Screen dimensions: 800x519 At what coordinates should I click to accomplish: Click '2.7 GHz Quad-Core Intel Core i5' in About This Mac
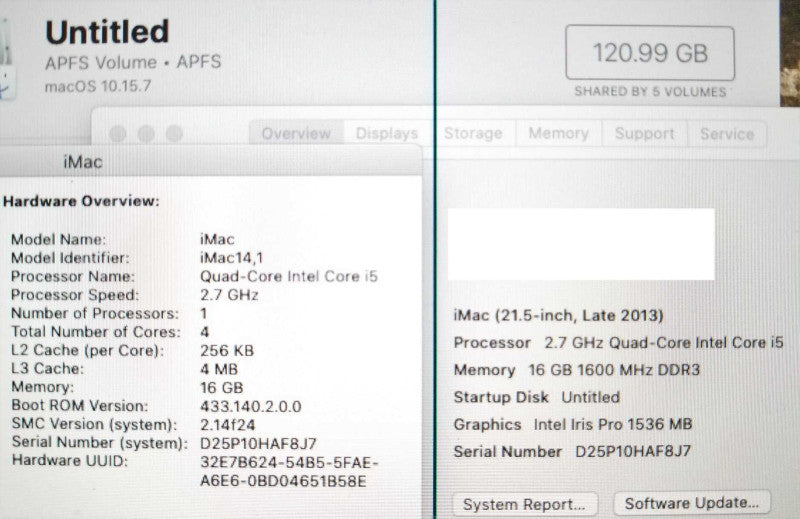[x=663, y=342]
